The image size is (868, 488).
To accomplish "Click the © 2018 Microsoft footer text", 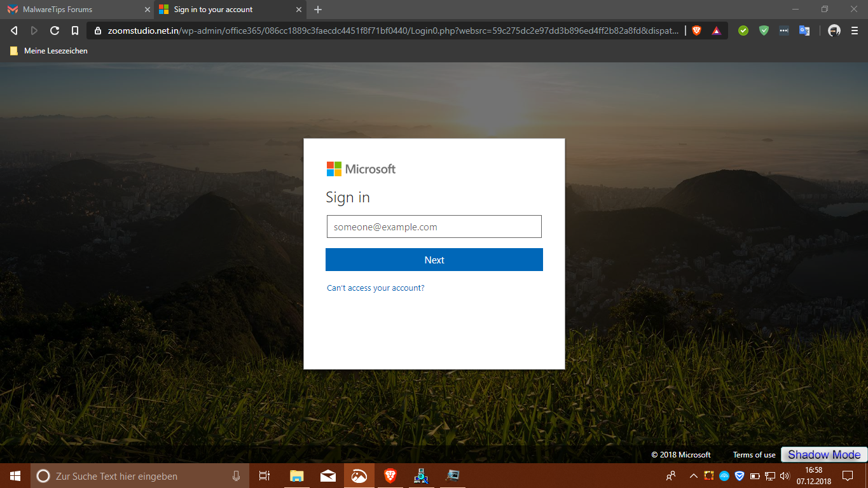I will point(681,455).
